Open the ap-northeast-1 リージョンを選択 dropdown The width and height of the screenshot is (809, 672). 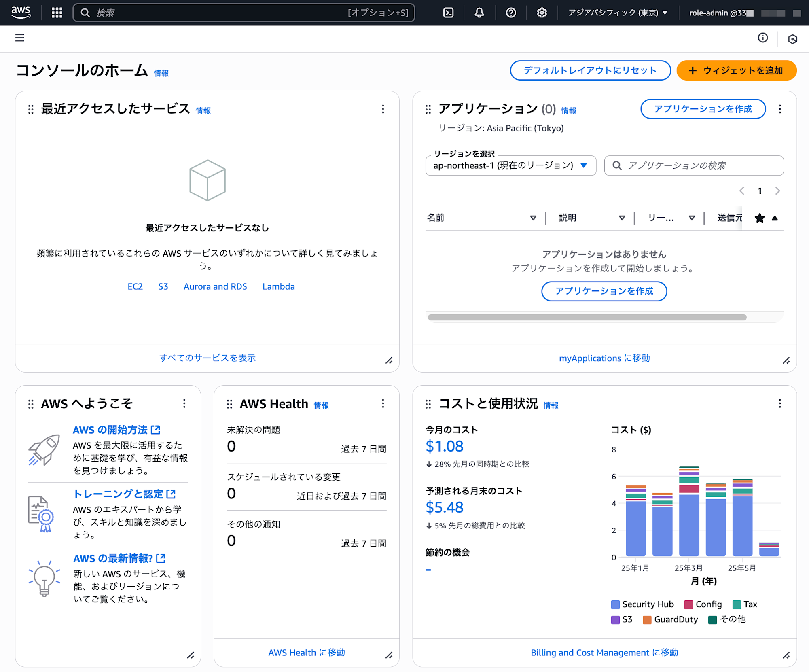tap(510, 165)
